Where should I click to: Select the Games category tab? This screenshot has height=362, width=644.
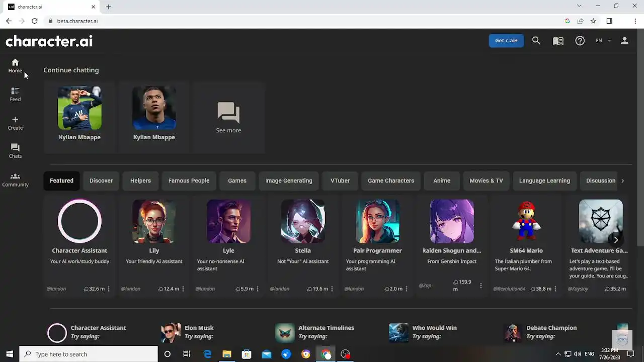237,180
